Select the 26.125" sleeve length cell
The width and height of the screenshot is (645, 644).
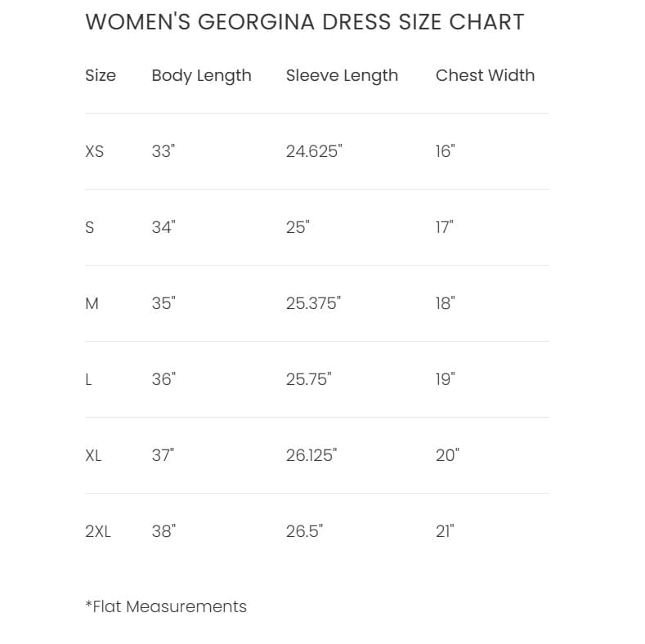point(311,455)
